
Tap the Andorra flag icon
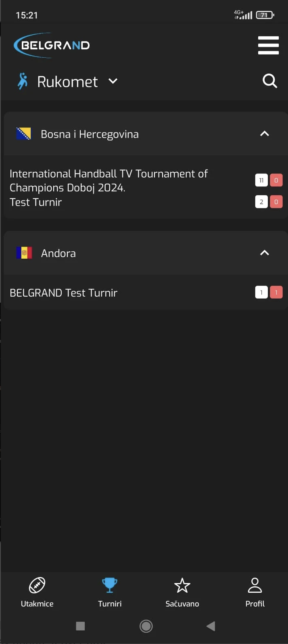pos(24,253)
